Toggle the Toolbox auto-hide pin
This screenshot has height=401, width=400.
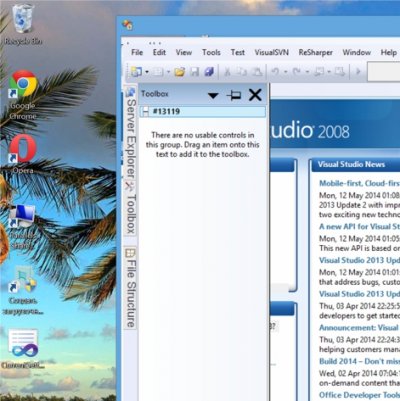click(234, 96)
